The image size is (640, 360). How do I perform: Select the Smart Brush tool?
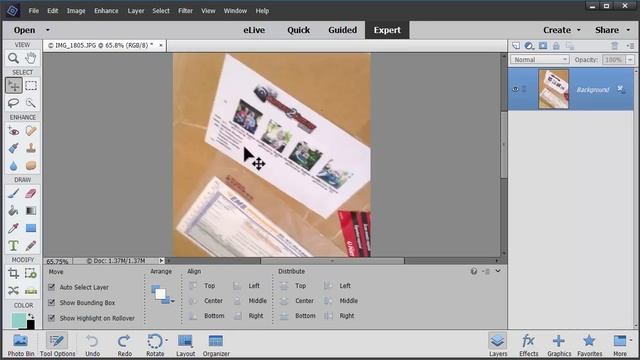pyautogui.click(x=13, y=148)
